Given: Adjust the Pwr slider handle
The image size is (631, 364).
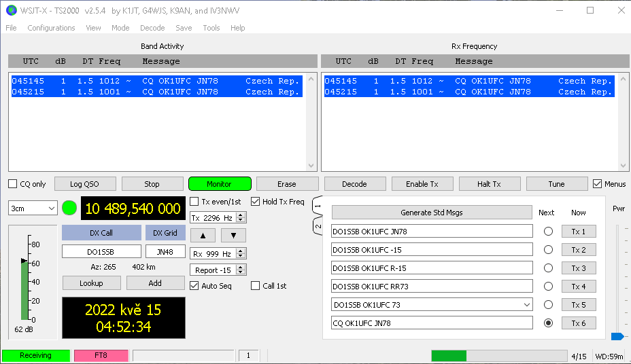Looking at the screenshot, I should tap(617, 336).
